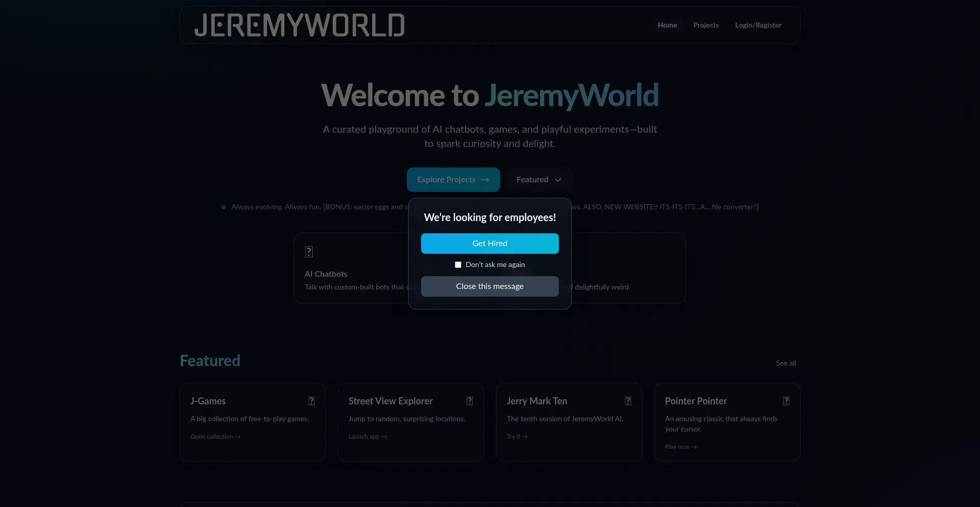
Task: Click Launch app under Street View Explorer
Action: (x=367, y=437)
